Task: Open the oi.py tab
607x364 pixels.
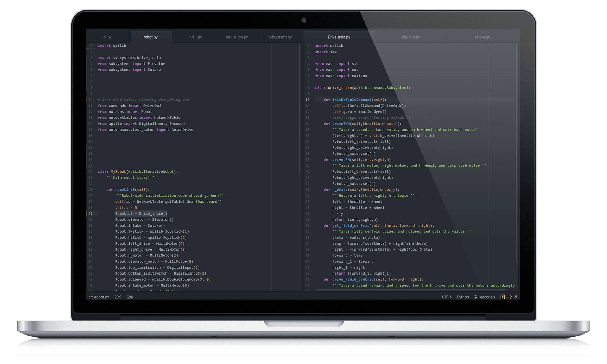Action: 108,37
